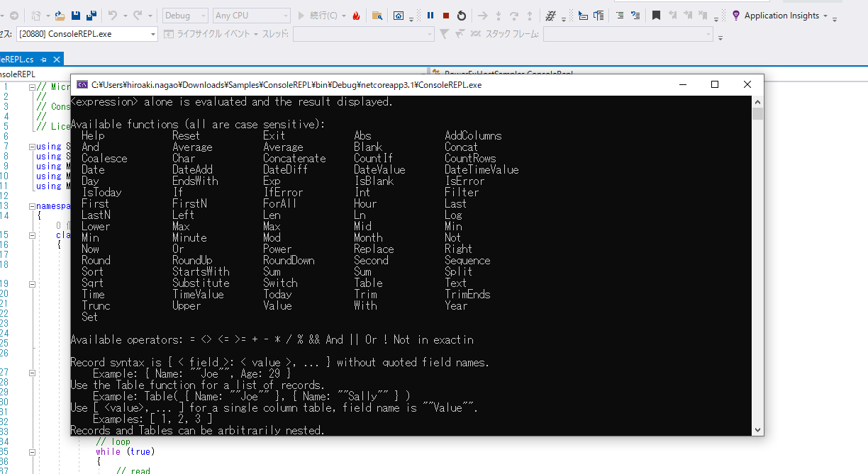Expand the Application Insights dropdown arrow
The height and width of the screenshot is (474, 868).
click(x=825, y=16)
